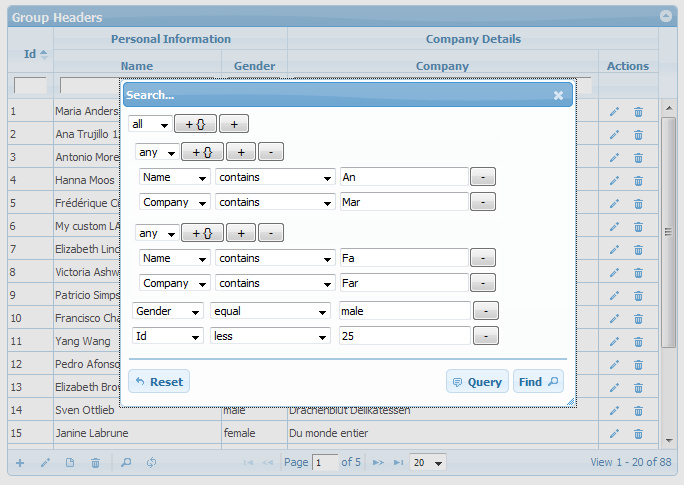Jump to last page using pager icon

(x=398, y=463)
